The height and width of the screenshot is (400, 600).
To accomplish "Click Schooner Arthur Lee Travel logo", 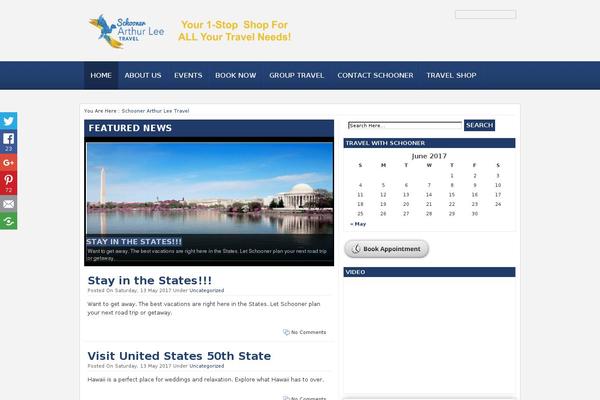I will (x=127, y=31).
